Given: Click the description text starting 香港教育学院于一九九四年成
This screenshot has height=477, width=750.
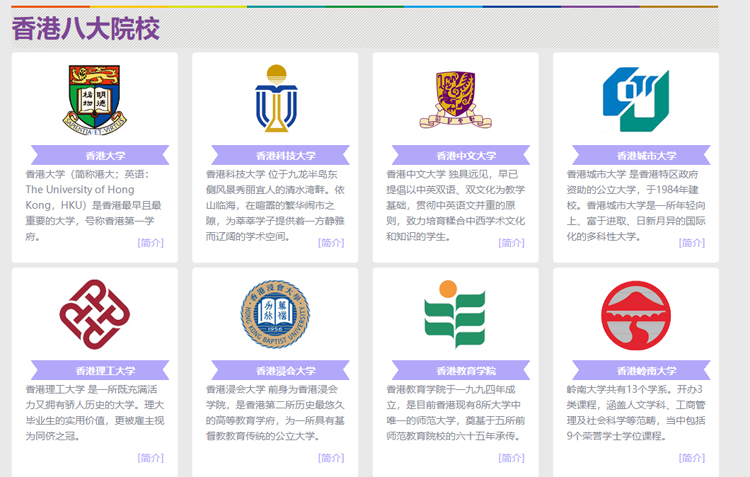Looking at the screenshot, I should tap(456, 413).
